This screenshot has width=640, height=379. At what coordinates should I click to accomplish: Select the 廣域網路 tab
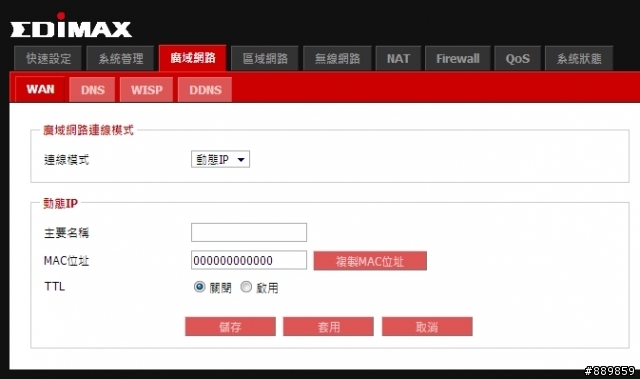pyautogui.click(x=193, y=58)
